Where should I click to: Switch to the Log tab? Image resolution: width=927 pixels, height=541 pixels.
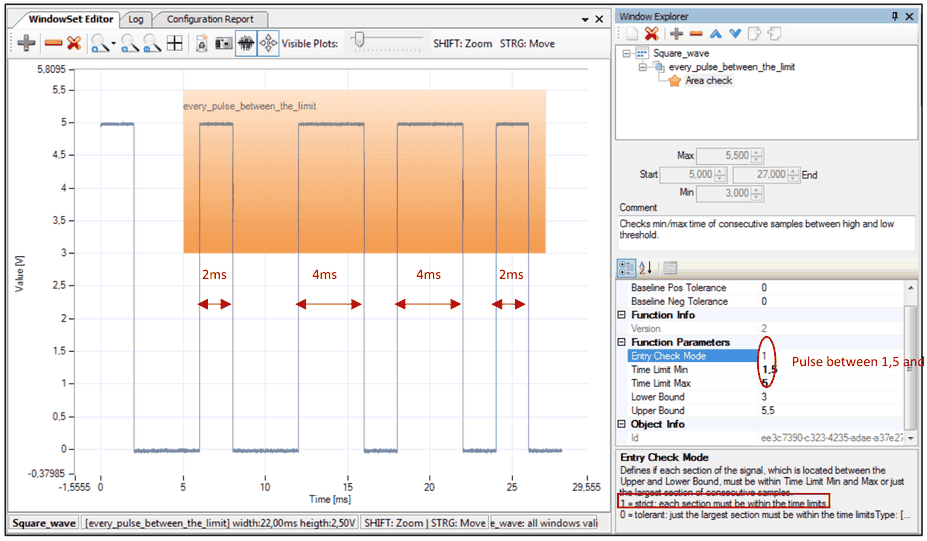click(136, 19)
